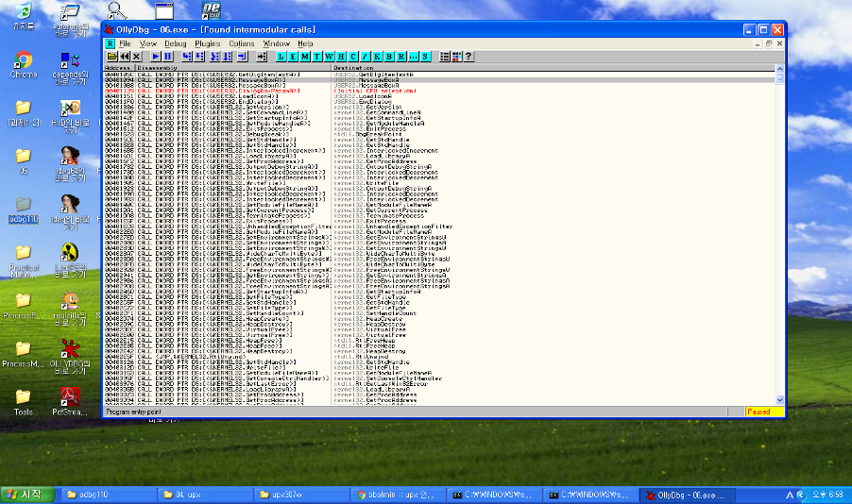This screenshot has height=504, width=852.
Task: Open the Help menu
Action: (305, 43)
